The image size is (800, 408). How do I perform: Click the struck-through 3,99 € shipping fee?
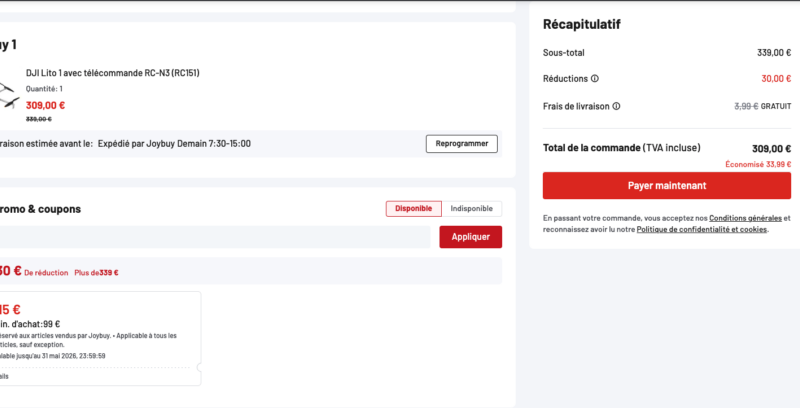tap(746, 106)
